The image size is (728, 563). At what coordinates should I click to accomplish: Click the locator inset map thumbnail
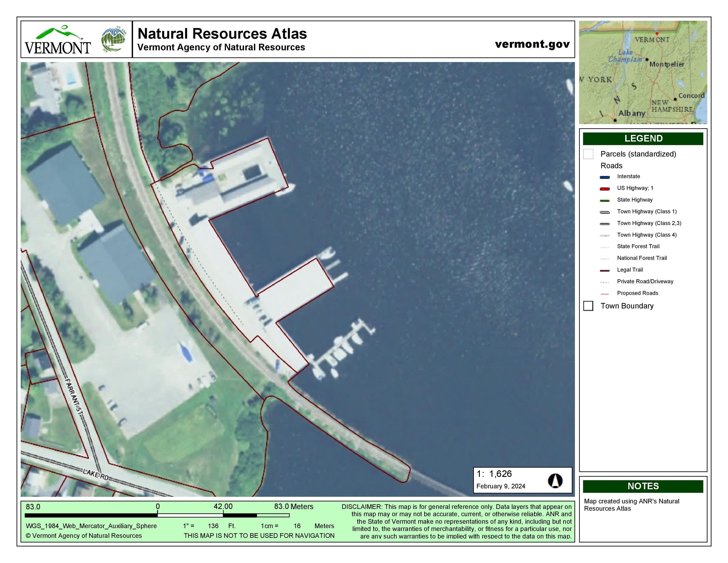pyautogui.click(x=643, y=72)
